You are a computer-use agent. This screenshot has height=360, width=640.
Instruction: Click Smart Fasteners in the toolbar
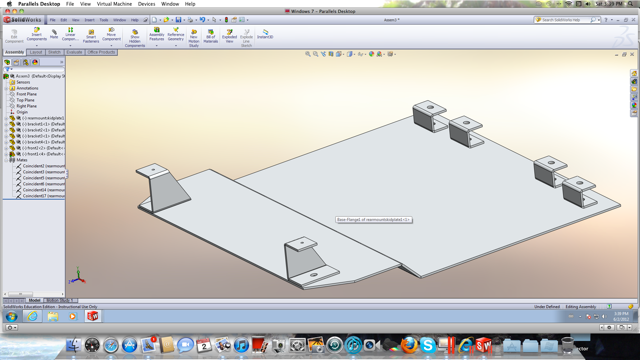[91, 36]
